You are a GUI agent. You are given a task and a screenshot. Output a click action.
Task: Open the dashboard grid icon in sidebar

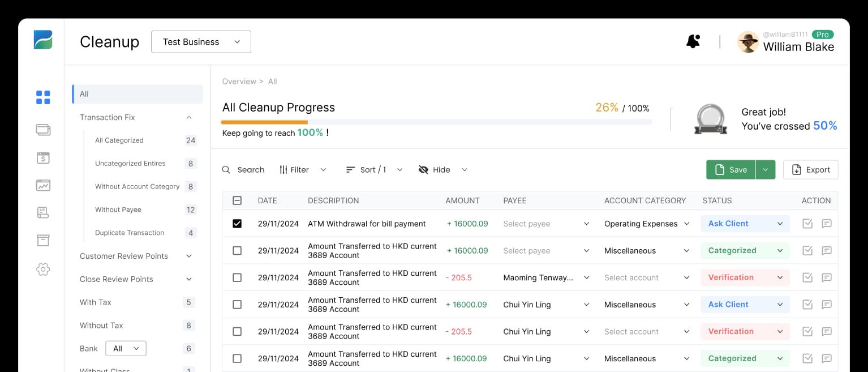(42, 97)
